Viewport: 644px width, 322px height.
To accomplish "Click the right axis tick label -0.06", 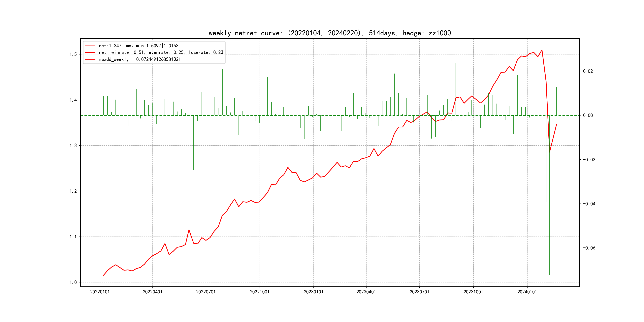I will [589, 248].
